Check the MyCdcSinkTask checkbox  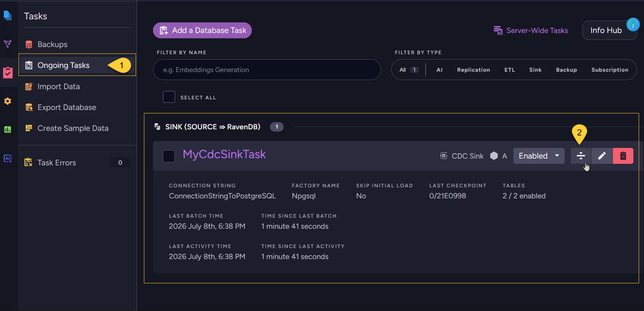click(x=169, y=156)
